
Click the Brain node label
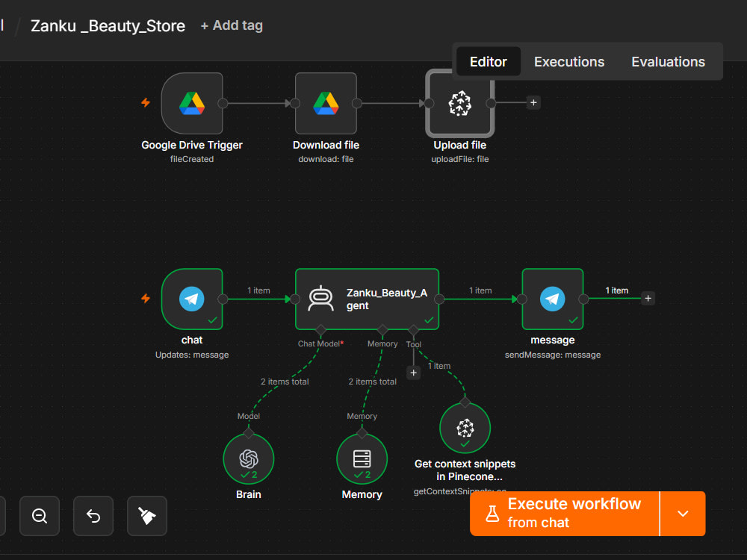click(x=249, y=494)
